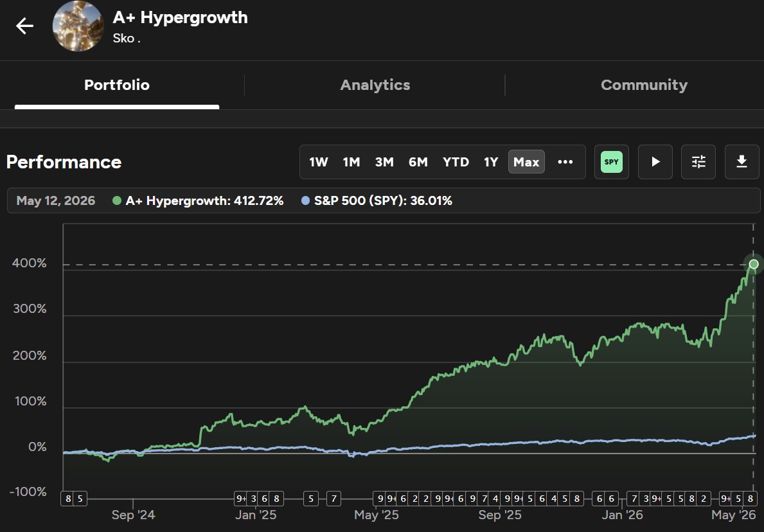Click the -100% y-axis label

click(28, 492)
